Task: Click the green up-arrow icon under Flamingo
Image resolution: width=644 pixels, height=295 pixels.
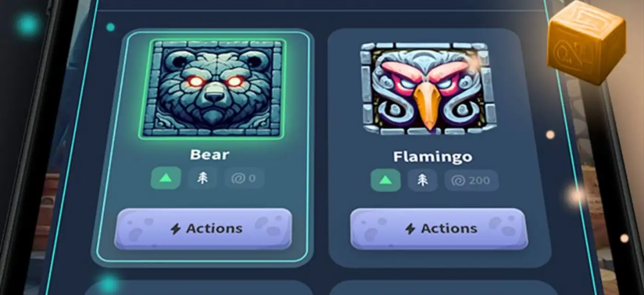Action: coord(385,181)
